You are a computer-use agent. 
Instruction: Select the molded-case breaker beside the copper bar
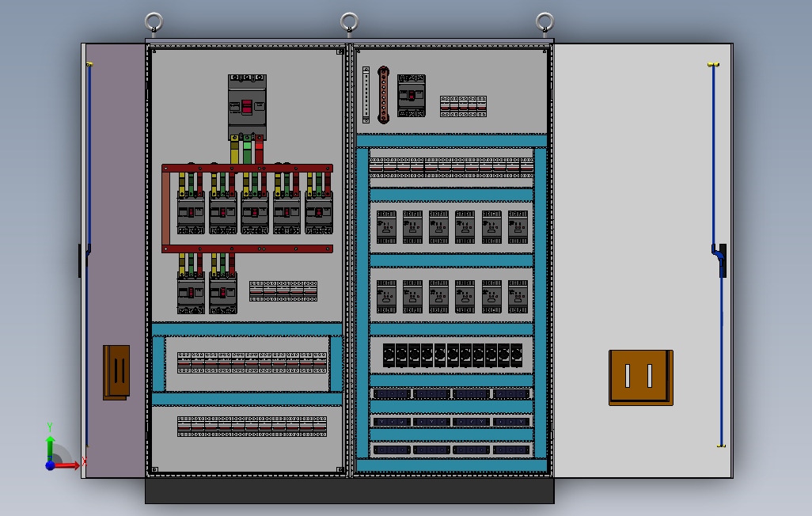(412, 96)
